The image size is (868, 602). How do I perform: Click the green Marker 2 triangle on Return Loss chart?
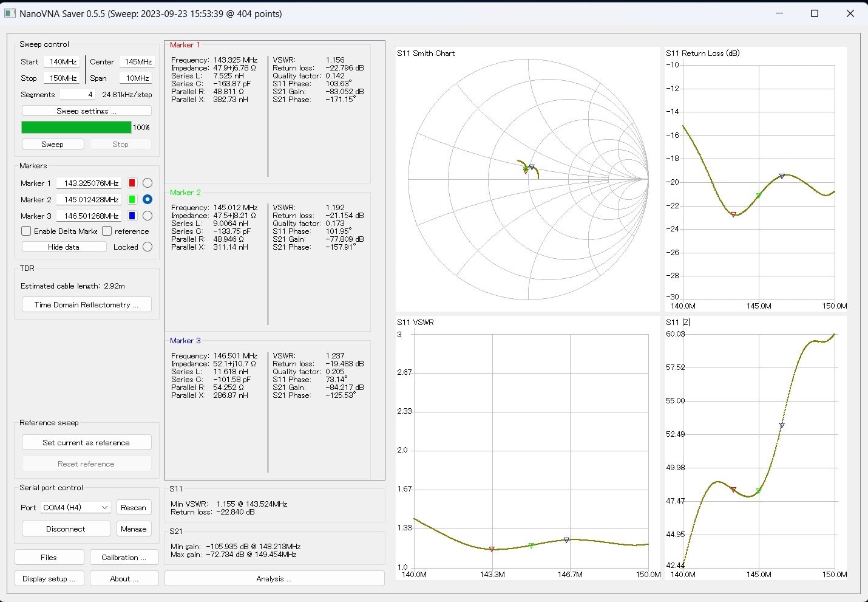(x=759, y=195)
